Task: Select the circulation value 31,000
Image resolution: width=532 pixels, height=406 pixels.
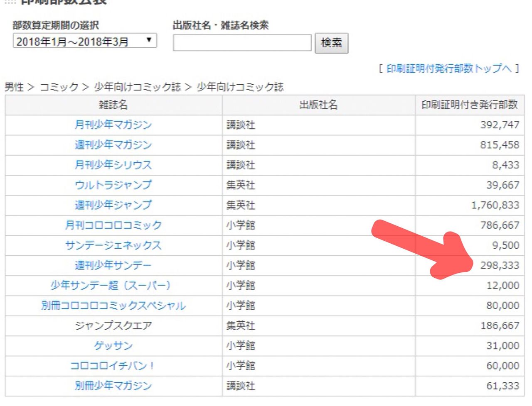Action: click(x=503, y=345)
